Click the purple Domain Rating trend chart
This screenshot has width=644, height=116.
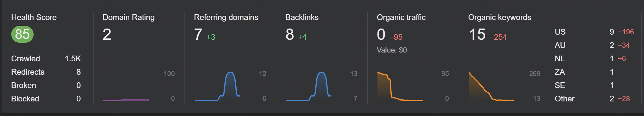[126, 100]
